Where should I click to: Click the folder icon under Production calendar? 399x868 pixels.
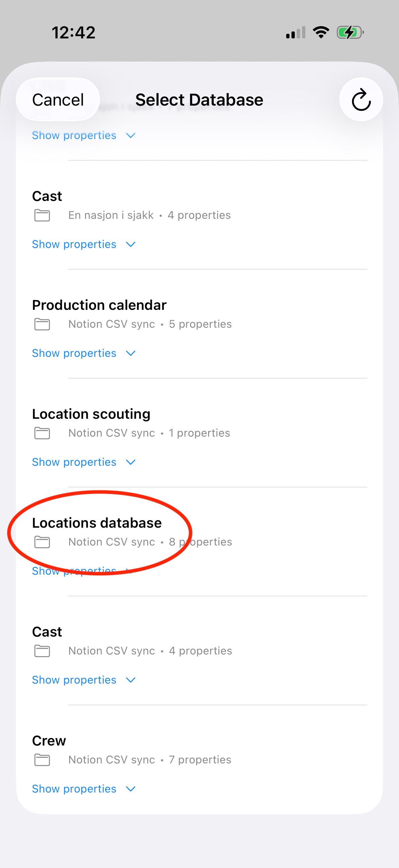42,324
